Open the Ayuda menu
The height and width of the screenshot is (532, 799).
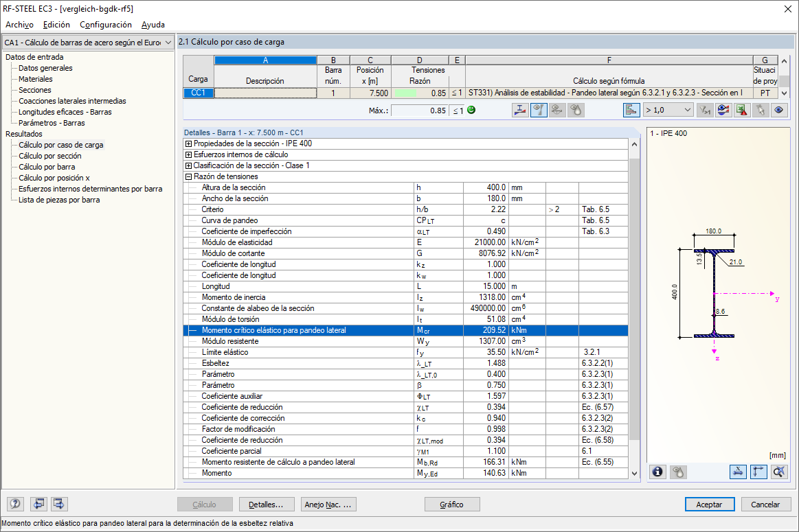coord(153,25)
